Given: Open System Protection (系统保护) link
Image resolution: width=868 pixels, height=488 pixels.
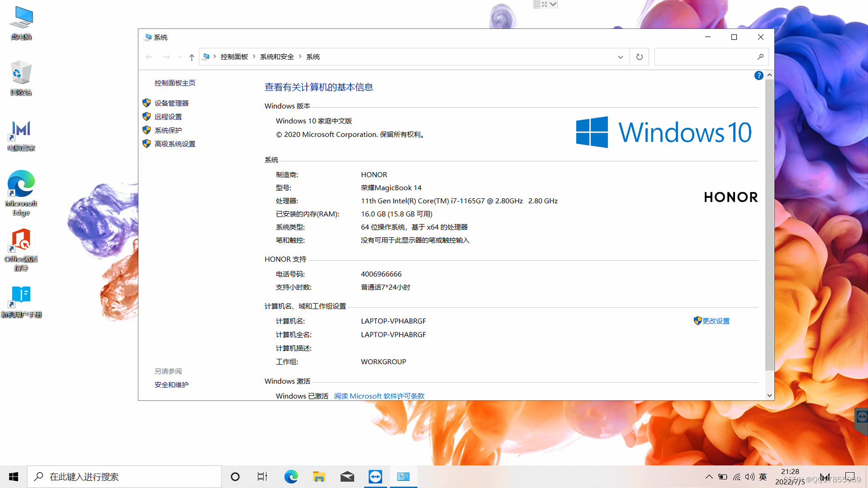Looking at the screenshot, I should click(168, 130).
